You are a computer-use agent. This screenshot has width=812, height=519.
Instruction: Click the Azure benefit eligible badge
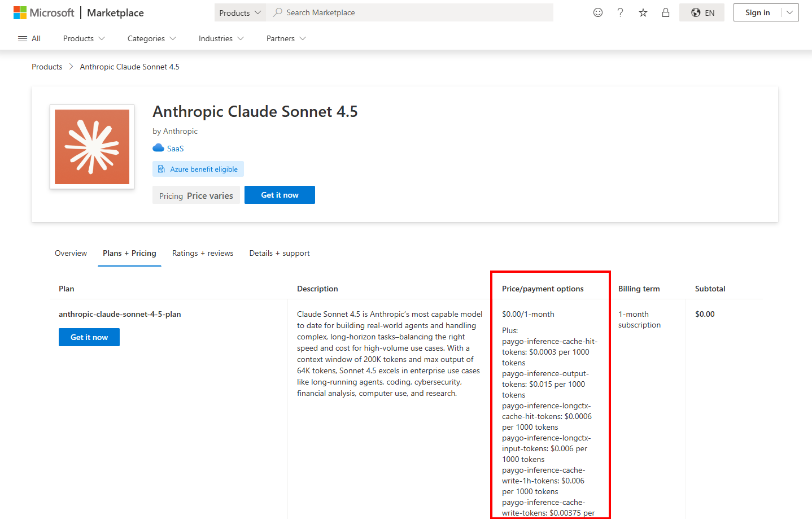[x=198, y=169]
